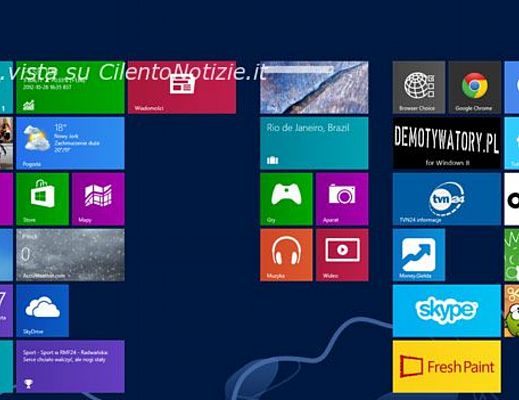Open the purple Mapy maps tile
The height and width of the screenshot is (400, 519).
coord(98,199)
